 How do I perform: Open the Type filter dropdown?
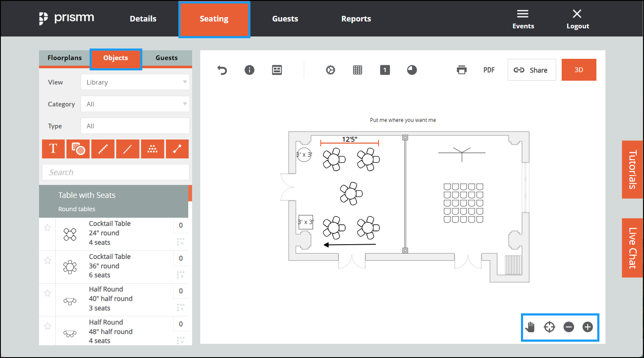tap(135, 125)
